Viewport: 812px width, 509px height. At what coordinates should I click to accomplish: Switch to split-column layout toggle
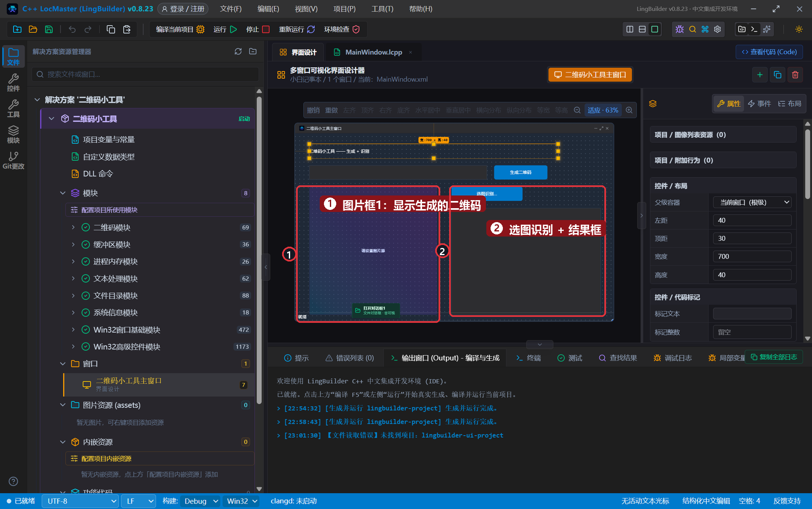pyautogui.click(x=630, y=29)
